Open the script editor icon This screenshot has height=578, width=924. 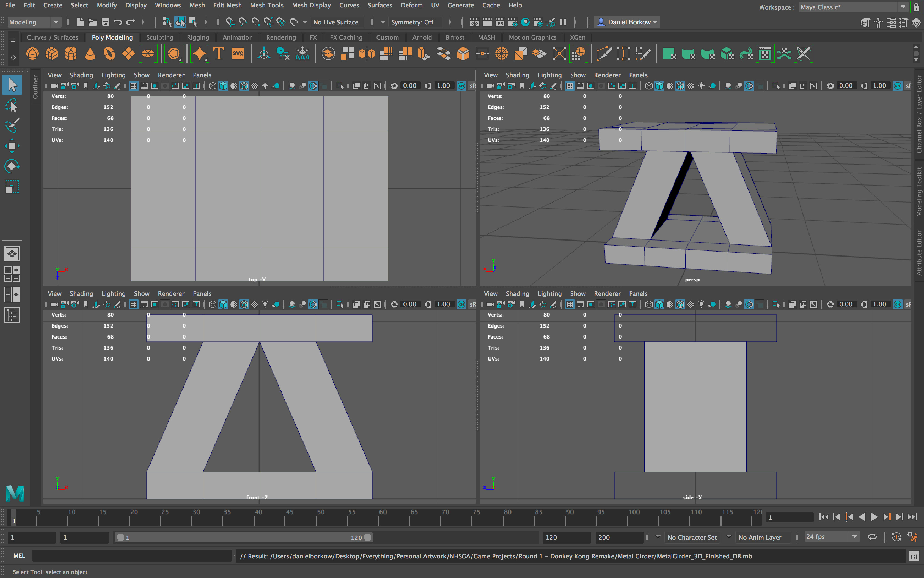tap(914, 556)
